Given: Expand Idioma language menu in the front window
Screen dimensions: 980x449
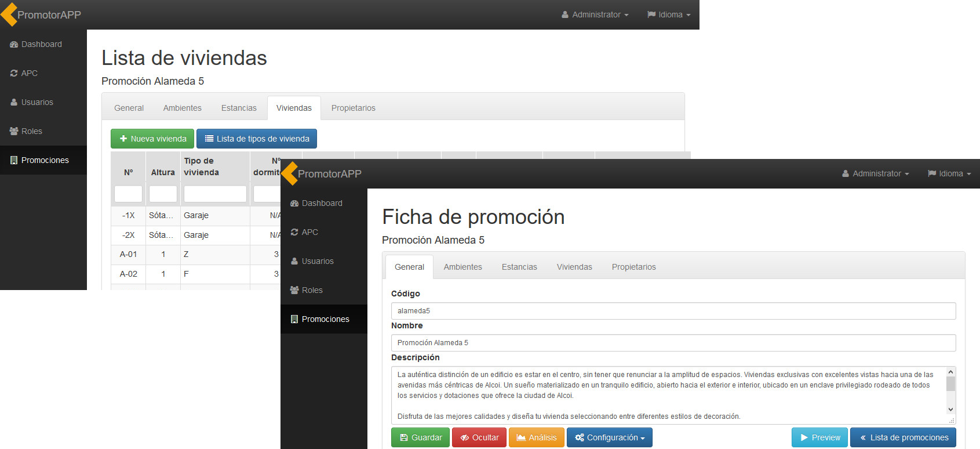Looking at the screenshot, I should 949,173.
